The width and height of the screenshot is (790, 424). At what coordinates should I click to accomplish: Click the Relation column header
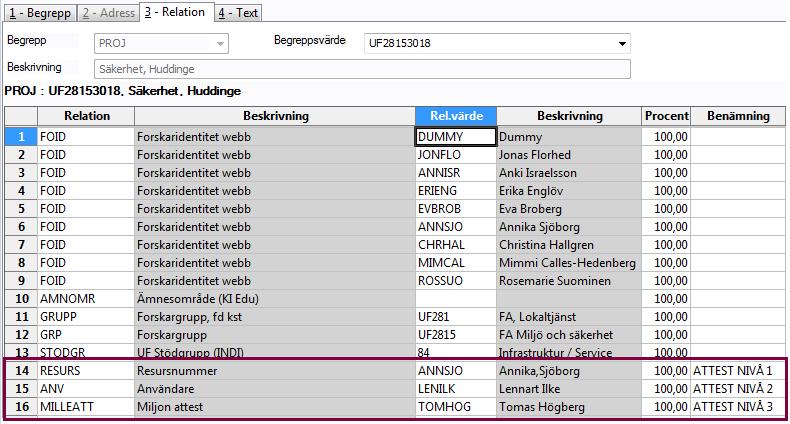[86, 116]
